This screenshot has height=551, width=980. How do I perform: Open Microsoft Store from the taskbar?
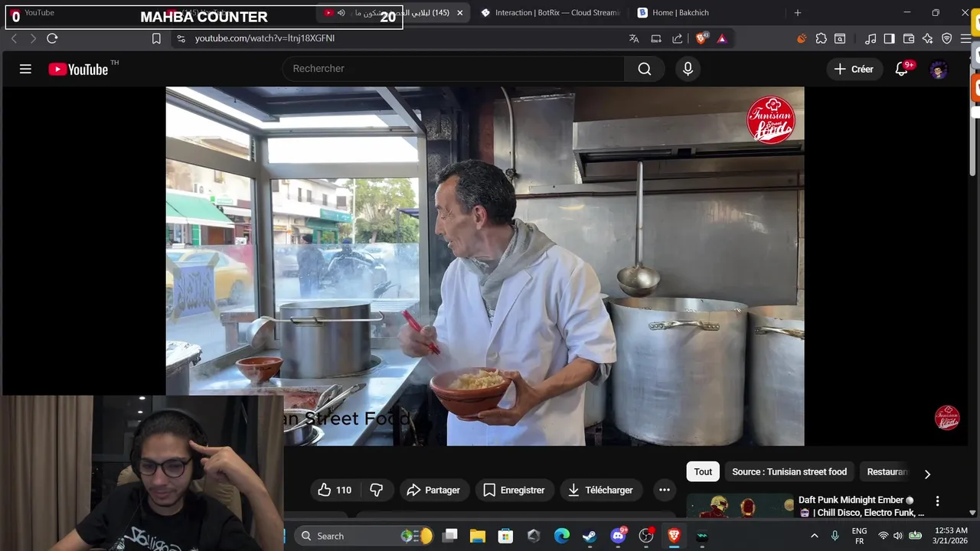(505, 536)
